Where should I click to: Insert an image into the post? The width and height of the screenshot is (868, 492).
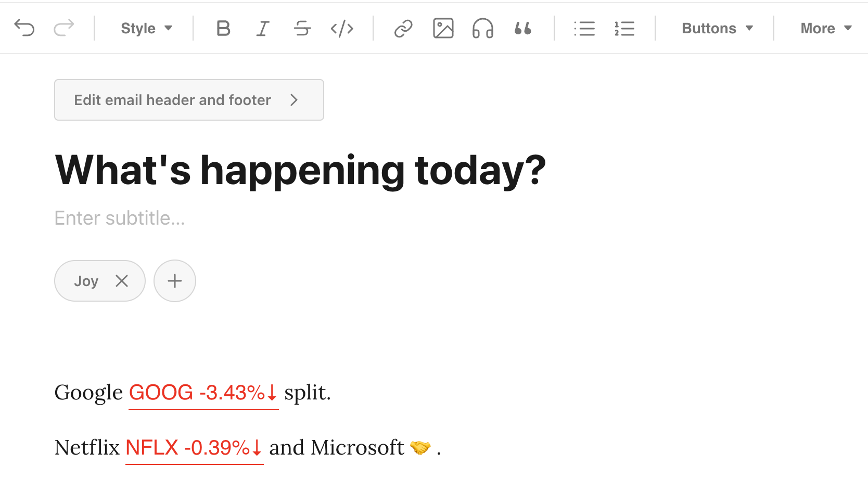coord(443,28)
